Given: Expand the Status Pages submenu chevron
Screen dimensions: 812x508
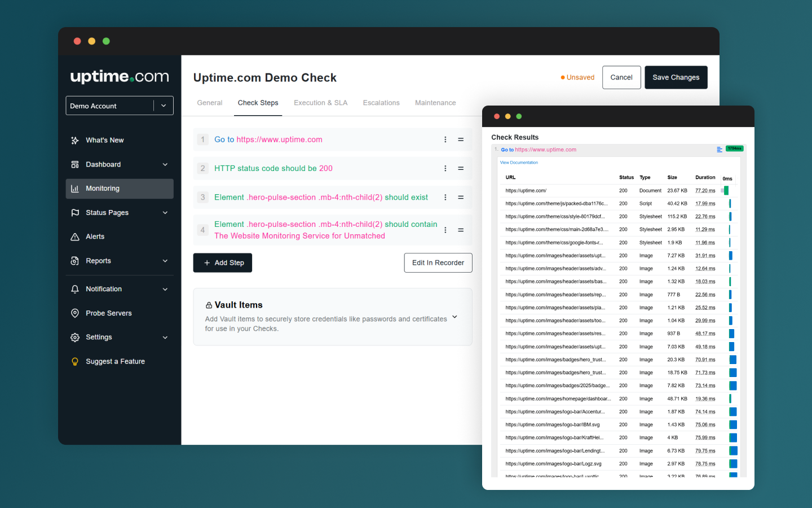Looking at the screenshot, I should pyautogui.click(x=165, y=213).
